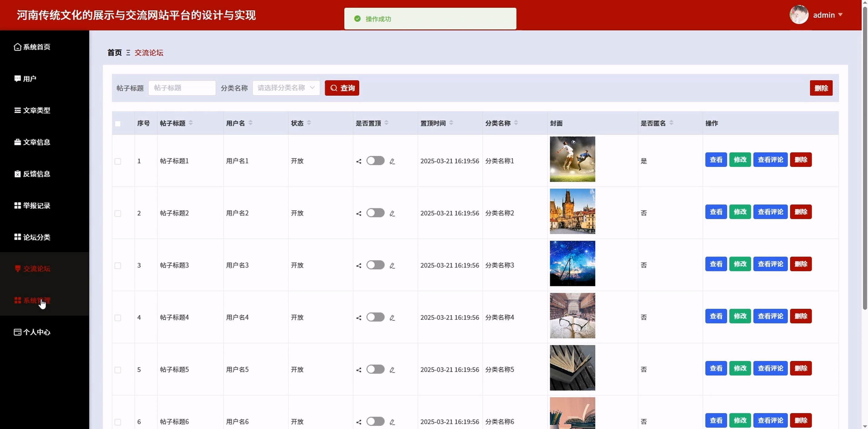Click the share icon in row 4
Image resolution: width=868 pixels, height=429 pixels.
(x=359, y=318)
